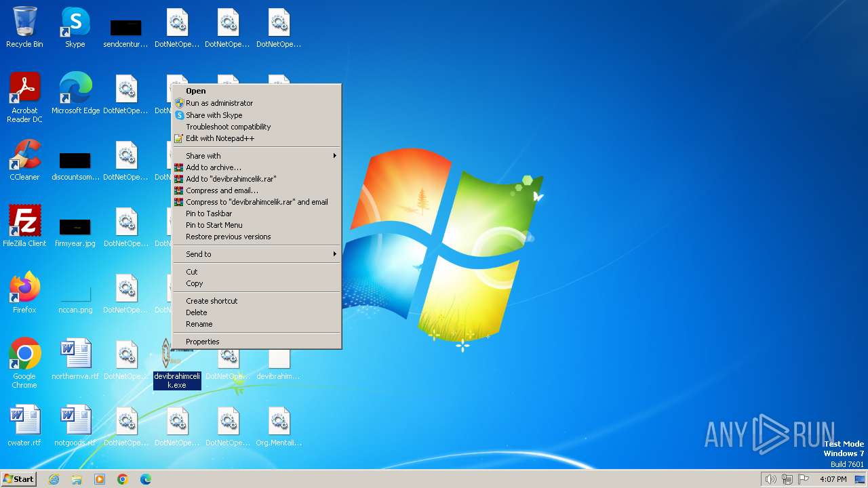Select the Google Chrome desktop shortcut
The width and height of the screenshot is (868, 488).
click(x=24, y=364)
